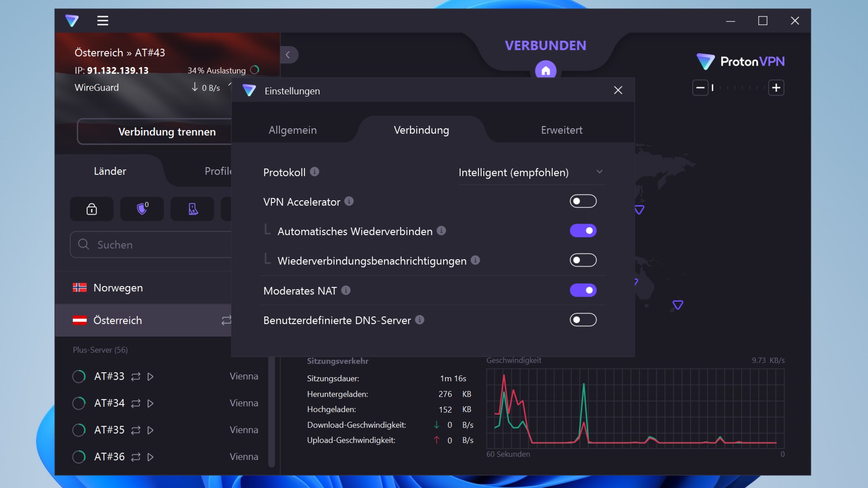Click streaming play icon for AT#33

coord(150,377)
